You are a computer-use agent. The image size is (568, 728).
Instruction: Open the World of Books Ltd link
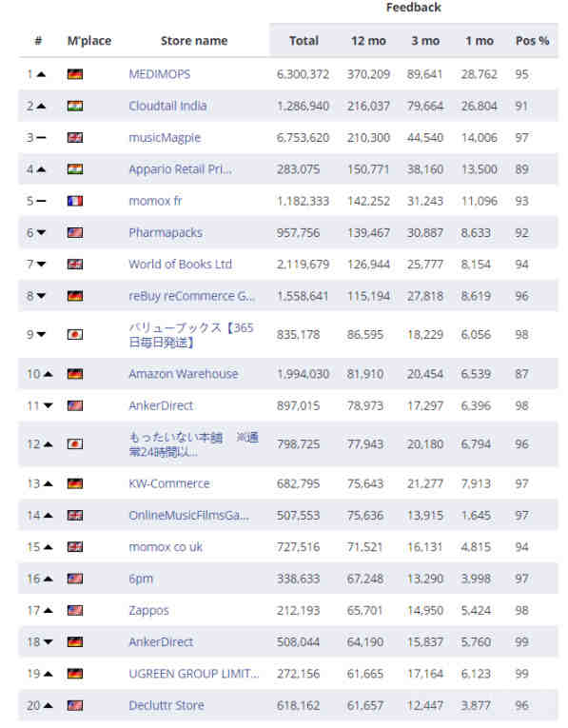coord(181,265)
